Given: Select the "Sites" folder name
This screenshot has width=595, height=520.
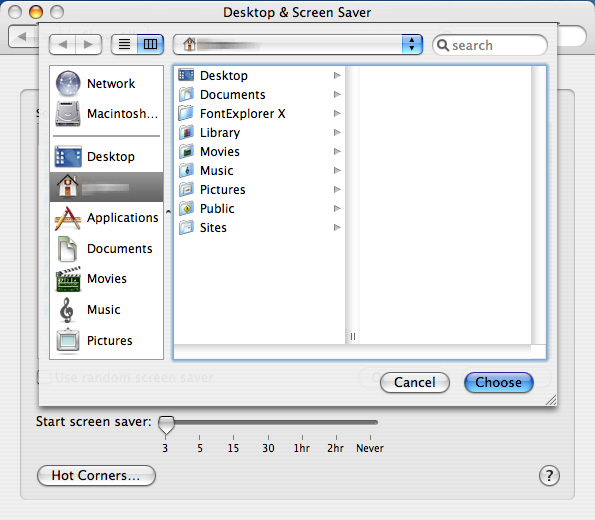Looking at the screenshot, I should pyautogui.click(x=213, y=227).
